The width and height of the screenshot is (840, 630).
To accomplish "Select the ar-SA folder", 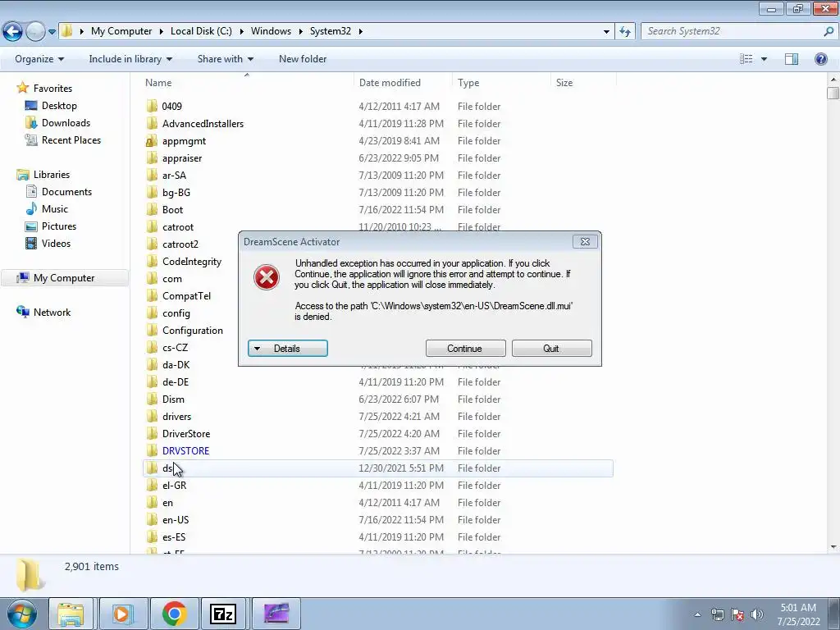I will point(174,176).
